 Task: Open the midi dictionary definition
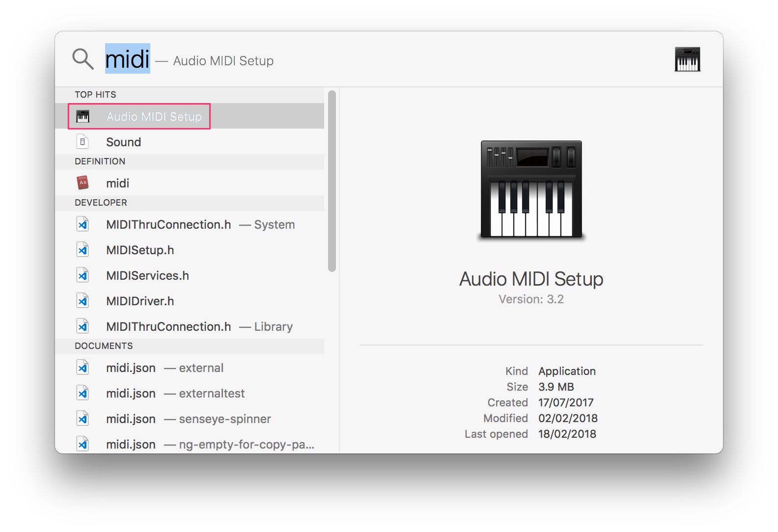[x=190, y=183]
